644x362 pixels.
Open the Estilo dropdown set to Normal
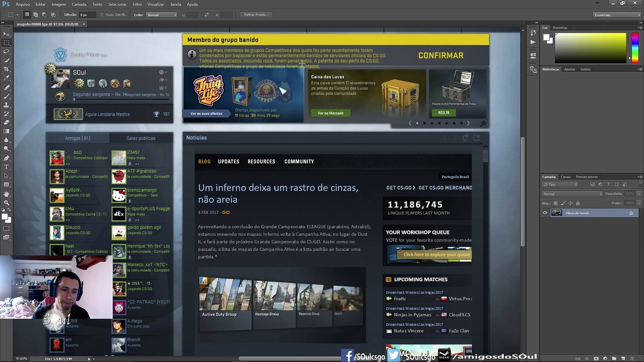(x=162, y=15)
